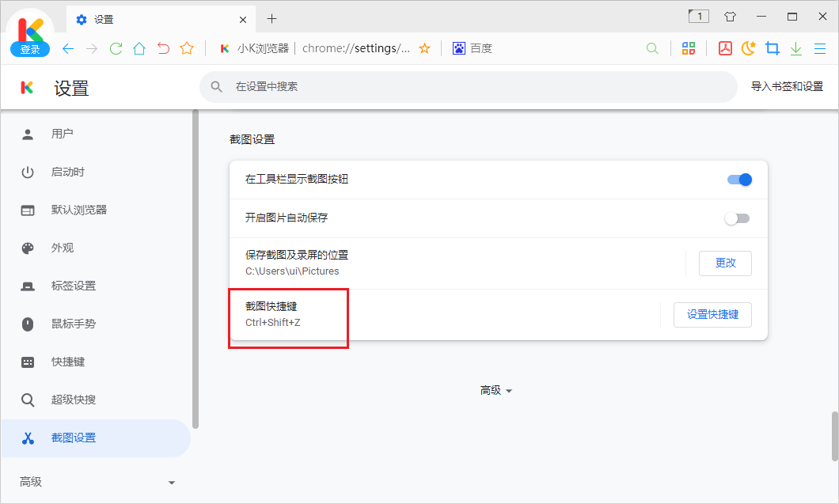Go back with the left arrow

pos(68,49)
